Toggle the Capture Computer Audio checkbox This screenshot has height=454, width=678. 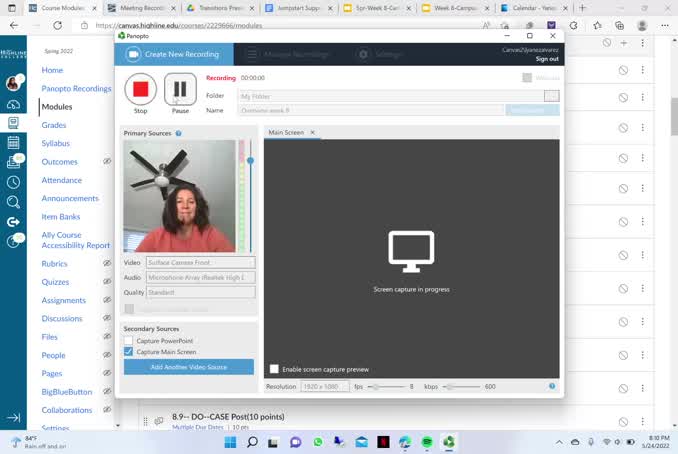pyautogui.click(x=129, y=309)
